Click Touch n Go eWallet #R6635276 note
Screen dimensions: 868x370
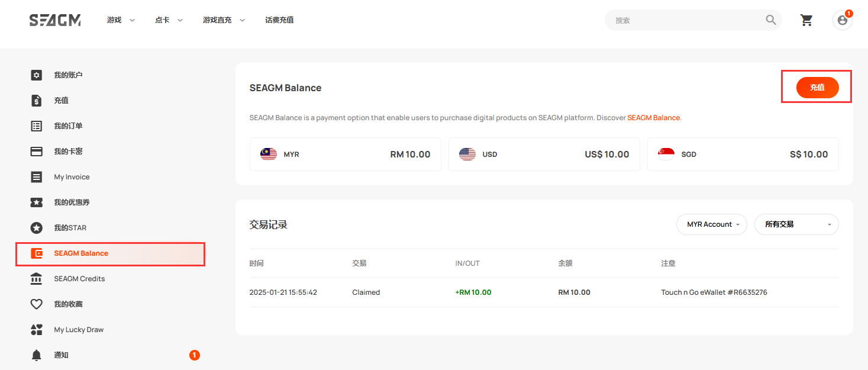pos(714,292)
